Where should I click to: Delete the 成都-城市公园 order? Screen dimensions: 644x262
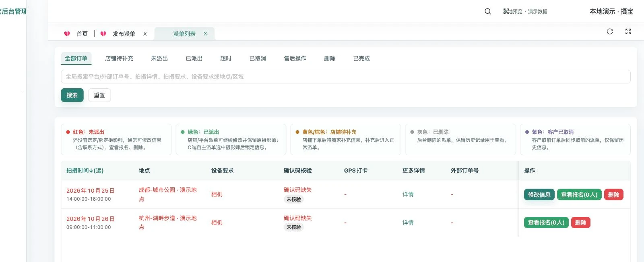tap(613, 195)
